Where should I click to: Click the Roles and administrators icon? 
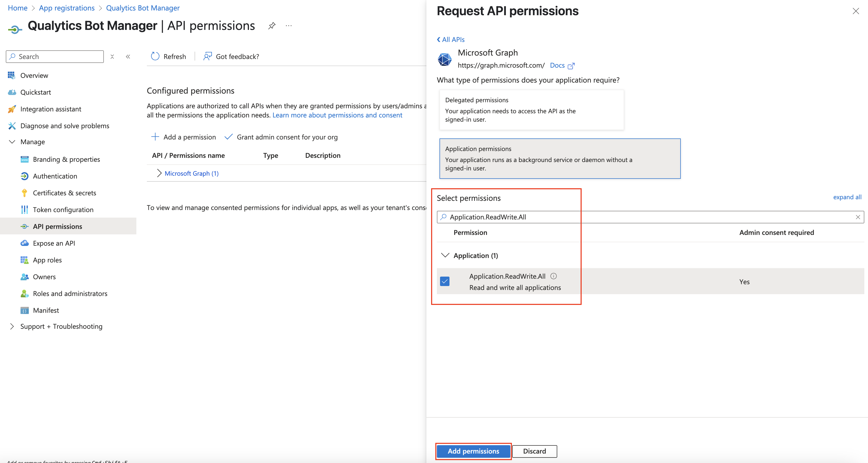pos(25,293)
